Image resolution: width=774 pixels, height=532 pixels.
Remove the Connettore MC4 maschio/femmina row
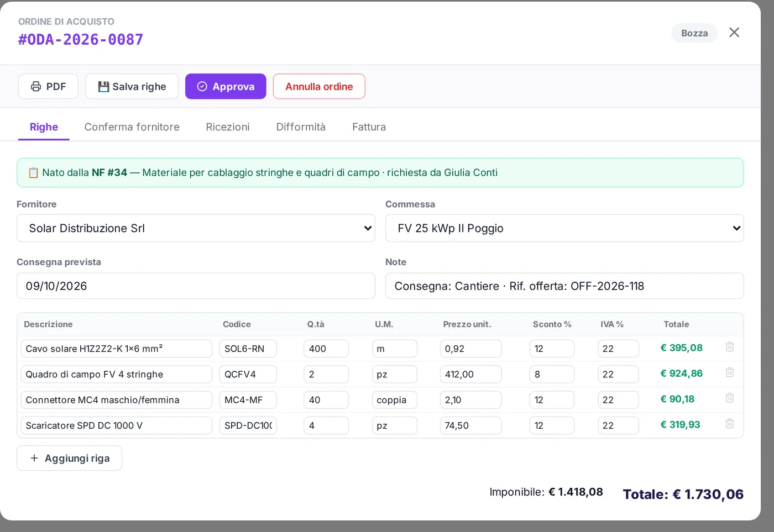729,398
